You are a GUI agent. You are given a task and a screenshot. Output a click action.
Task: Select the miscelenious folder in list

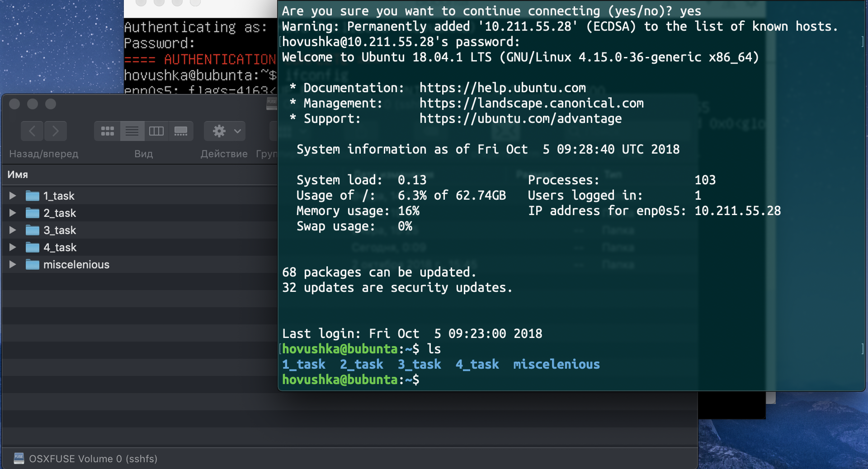point(76,264)
